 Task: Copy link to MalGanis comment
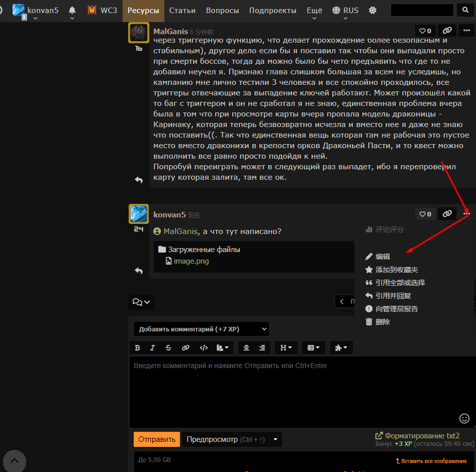[447, 30]
